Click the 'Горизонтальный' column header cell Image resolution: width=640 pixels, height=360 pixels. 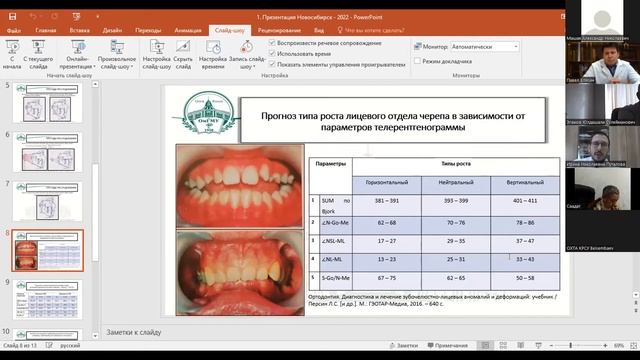[387, 185]
